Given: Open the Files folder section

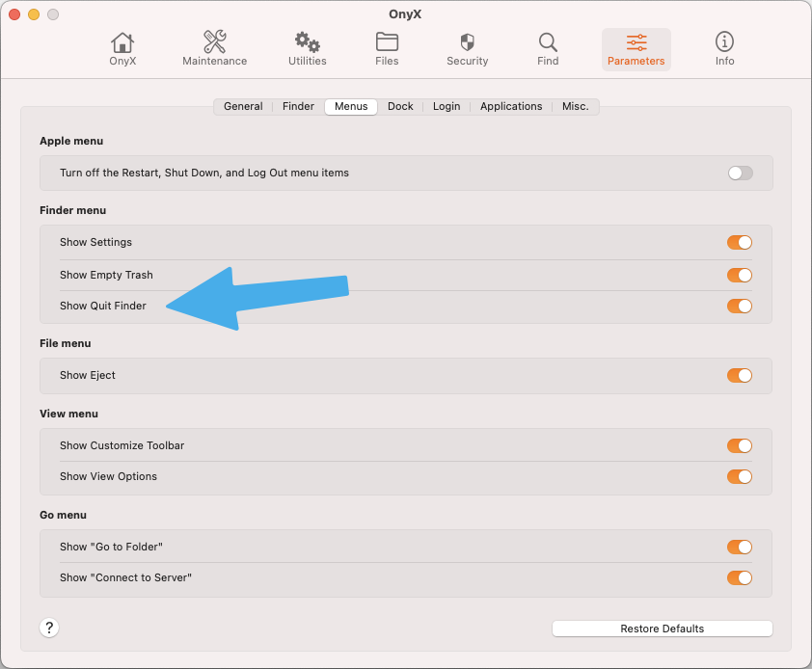Looking at the screenshot, I should [x=387, y=49].
